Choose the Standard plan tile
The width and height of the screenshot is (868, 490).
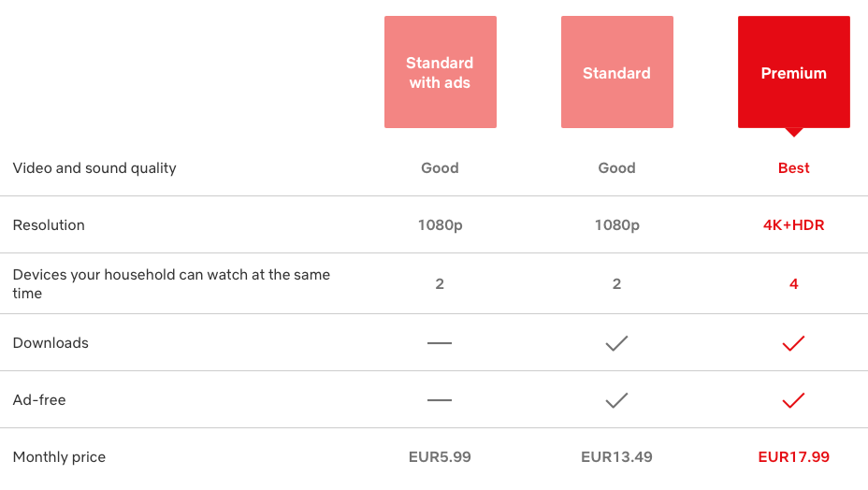(616, 72)
